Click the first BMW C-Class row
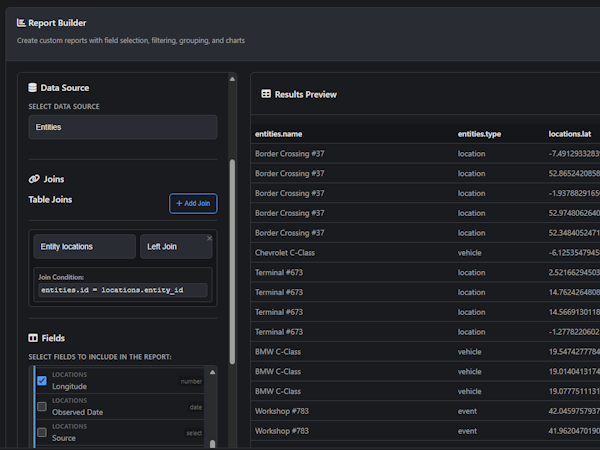 pyautogui.click(x=425, y=352)
